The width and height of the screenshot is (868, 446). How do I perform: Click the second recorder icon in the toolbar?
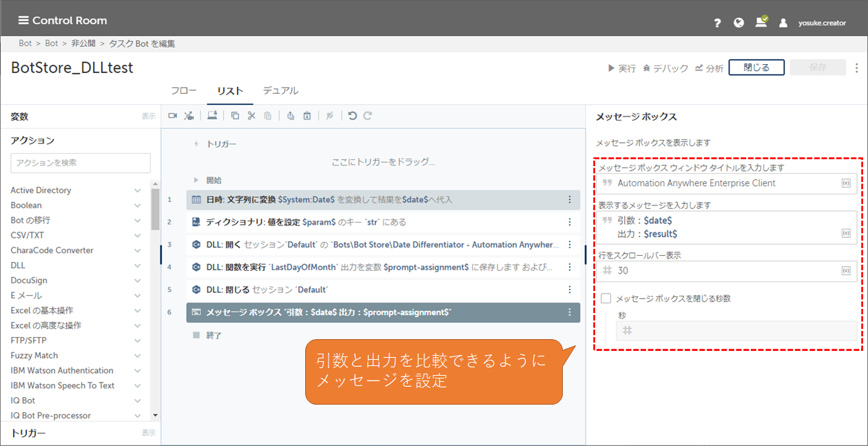[189, 116]
